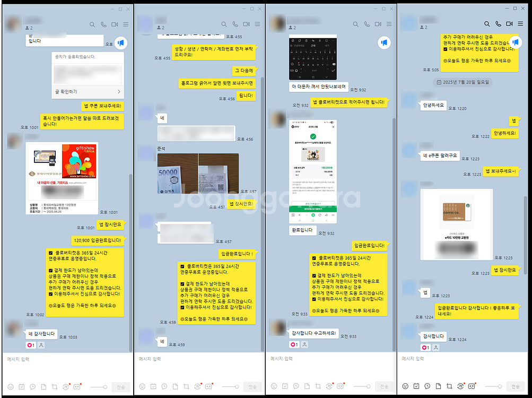Start a voice call in the second chat
The width and height of the screenshot is (532, 398).
[234, 24]
